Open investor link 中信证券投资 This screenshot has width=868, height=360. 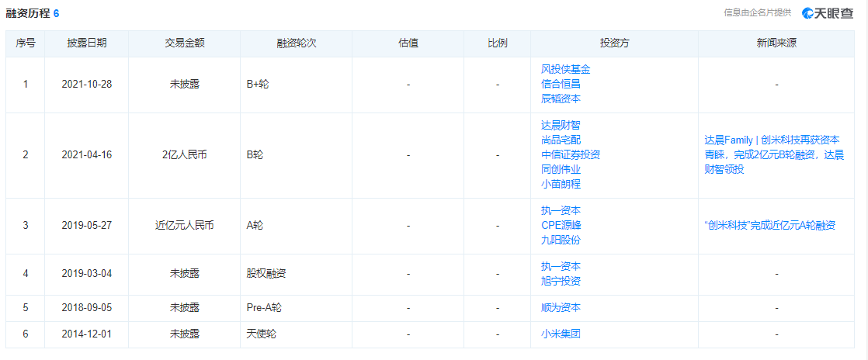pyautogui.click(x=571, y=155)
